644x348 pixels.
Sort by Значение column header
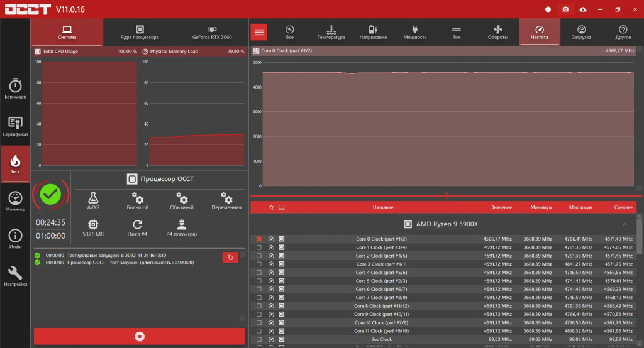tap(501, 207)
